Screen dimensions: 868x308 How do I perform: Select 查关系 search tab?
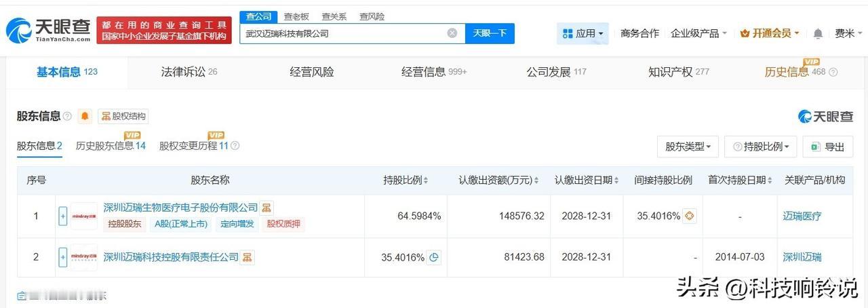[334, 16]
